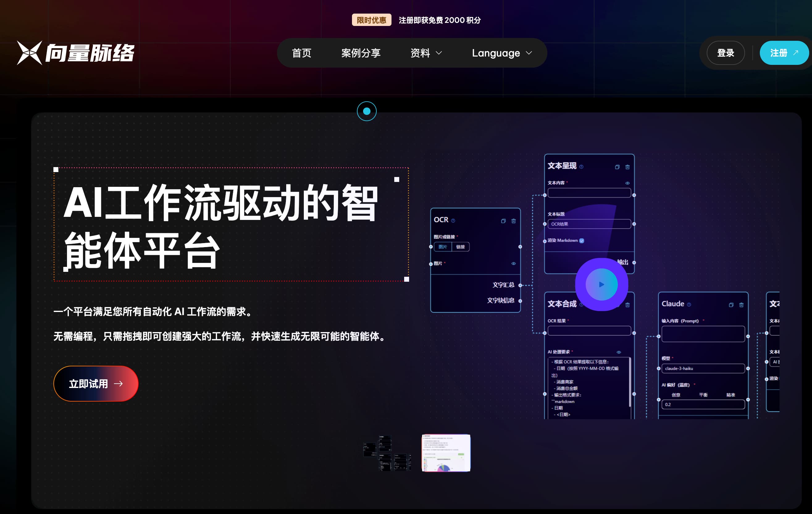Click the OCR node help icon

(x=453, y=221)
